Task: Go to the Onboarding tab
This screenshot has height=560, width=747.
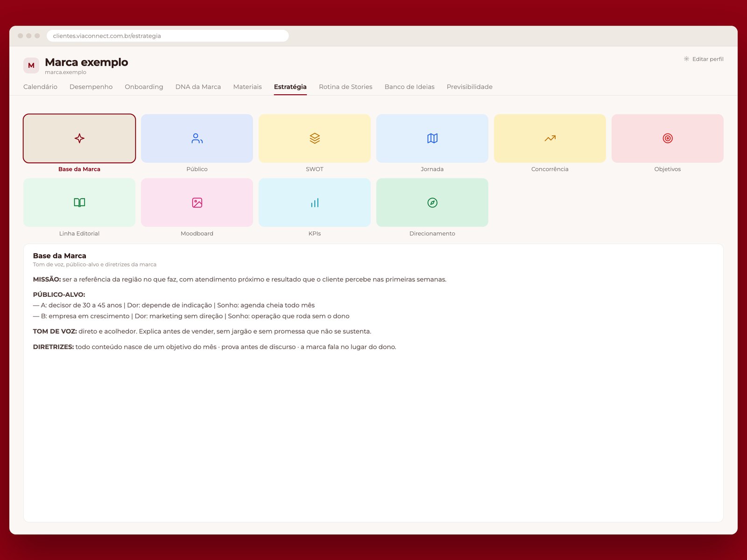Action: click(x=144, y=87)
